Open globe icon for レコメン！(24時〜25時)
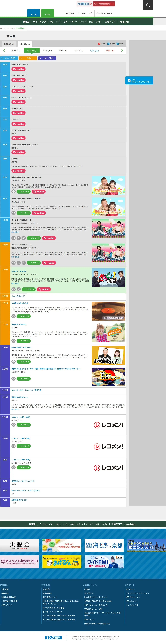 (x=14, y=467)
